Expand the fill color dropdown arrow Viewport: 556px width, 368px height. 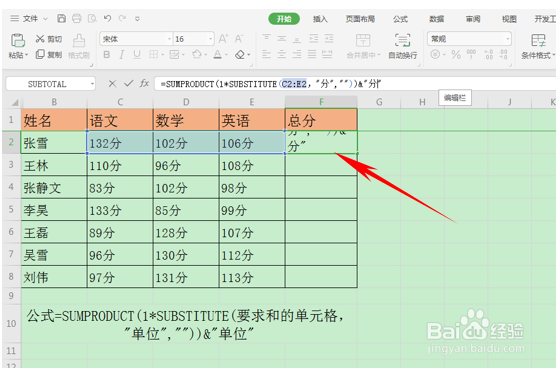[x=205, y=55]
